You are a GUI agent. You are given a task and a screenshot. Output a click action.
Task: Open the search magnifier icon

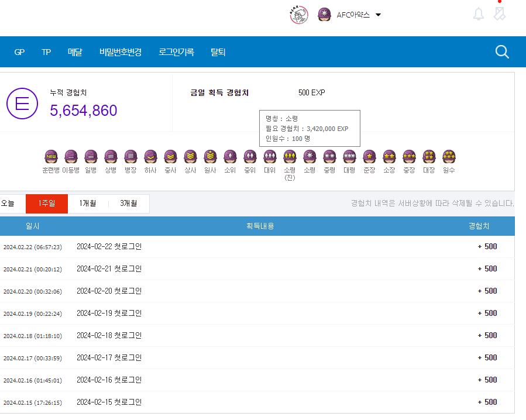coord(502,52)
